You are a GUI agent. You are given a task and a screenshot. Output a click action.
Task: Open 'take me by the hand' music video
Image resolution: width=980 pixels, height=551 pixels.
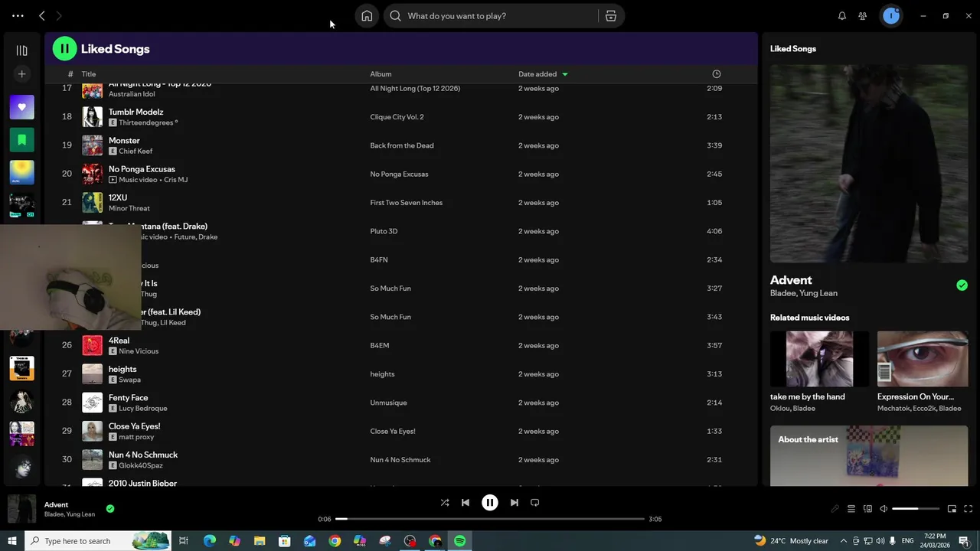(819, 359)
